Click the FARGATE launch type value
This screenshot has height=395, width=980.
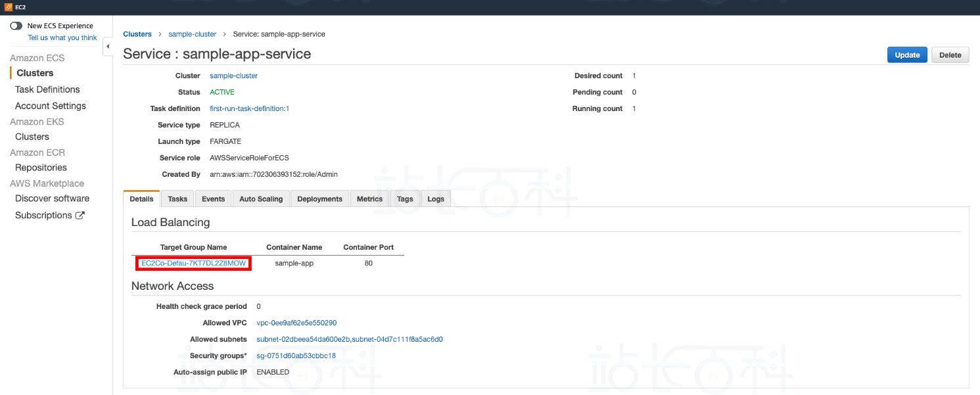click(225, 141)
